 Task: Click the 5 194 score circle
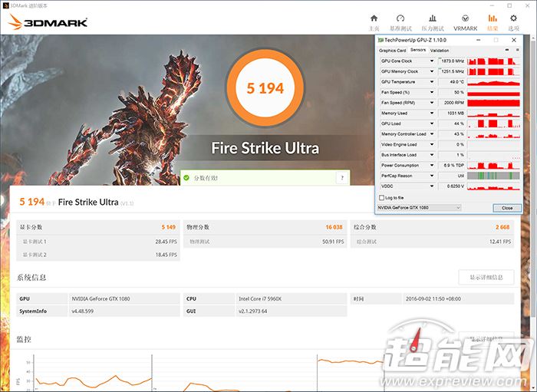(265, 87)
